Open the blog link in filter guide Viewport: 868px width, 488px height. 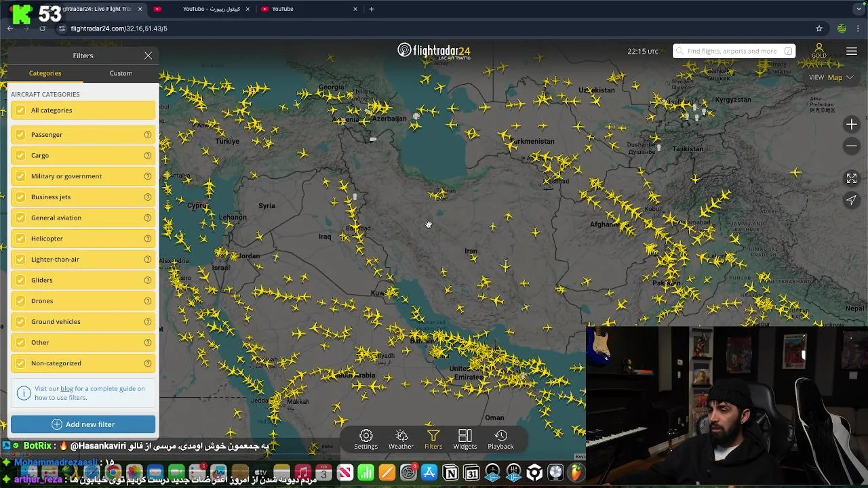[x=66, y=389]
